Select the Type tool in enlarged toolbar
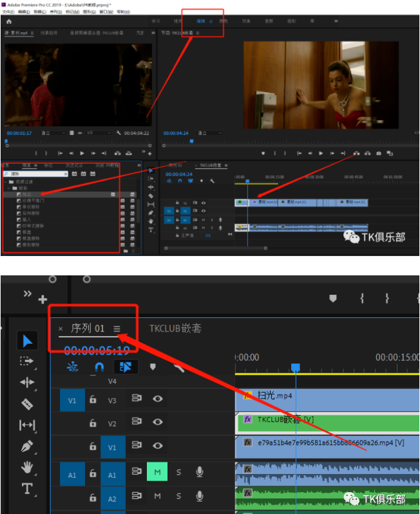Viewport: 420px width, 514px height. (27, 488)
